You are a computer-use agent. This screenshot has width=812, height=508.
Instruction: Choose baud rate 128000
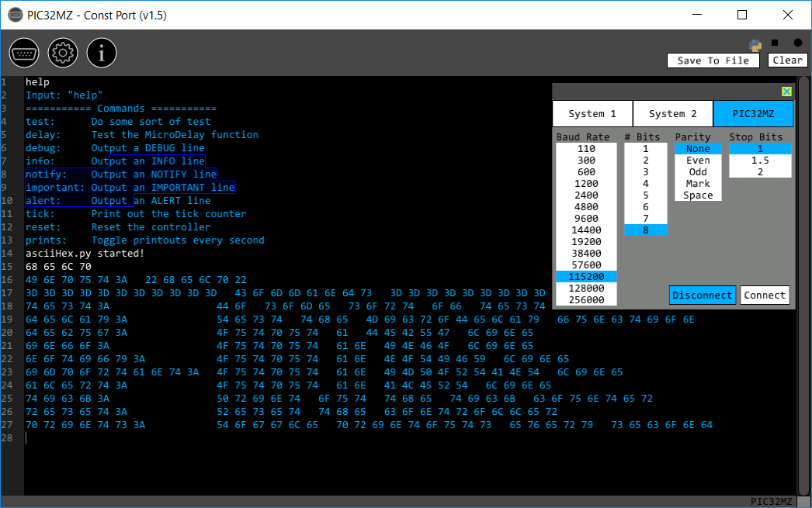tap(586, 289)
